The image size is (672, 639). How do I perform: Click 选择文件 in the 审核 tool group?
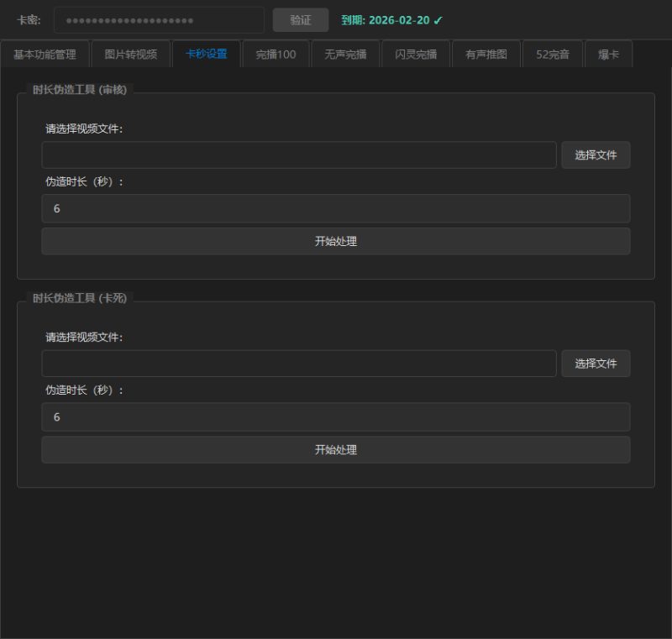(x=596, y=155)
